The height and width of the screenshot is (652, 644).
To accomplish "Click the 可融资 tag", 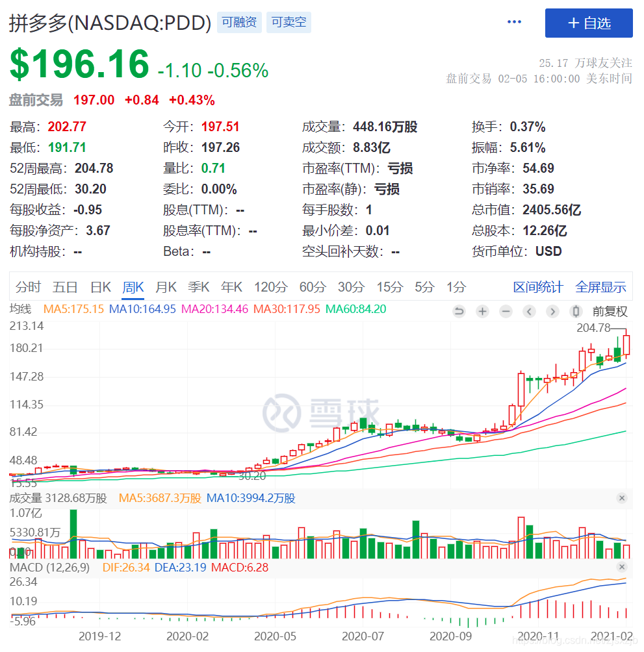I will 239,22.
